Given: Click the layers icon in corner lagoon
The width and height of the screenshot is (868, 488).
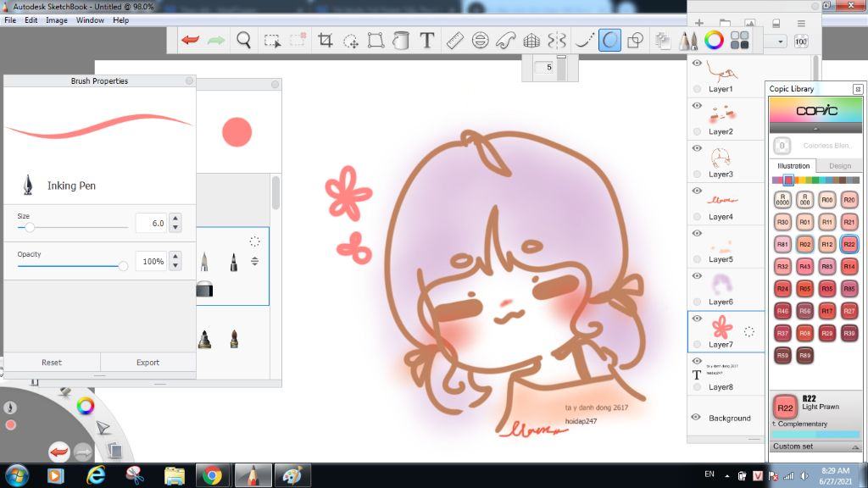Looking at the screenshot, I should click(115, 451).
